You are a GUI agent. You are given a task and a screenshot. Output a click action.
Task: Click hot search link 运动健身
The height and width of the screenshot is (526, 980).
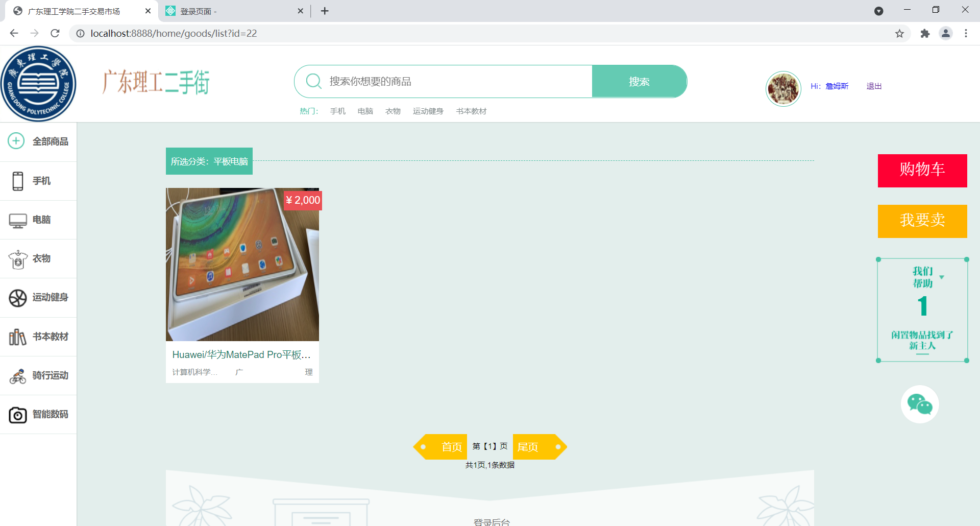click(428, 111)
